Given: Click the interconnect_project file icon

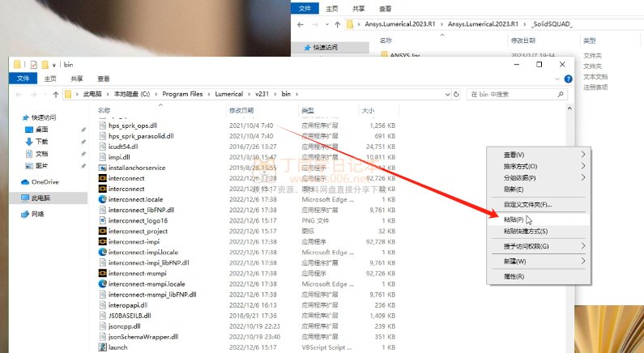Looking at the screenshot, I should click(102, 231).
